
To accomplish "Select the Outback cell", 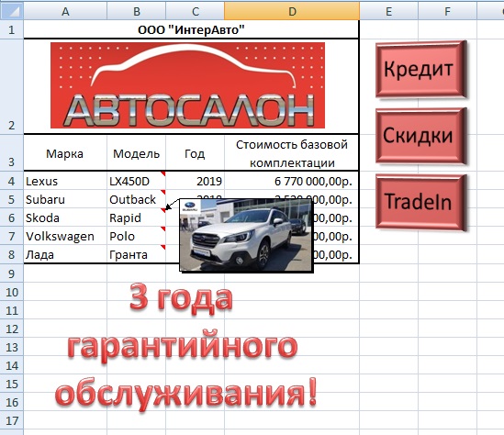I will 137,199.
